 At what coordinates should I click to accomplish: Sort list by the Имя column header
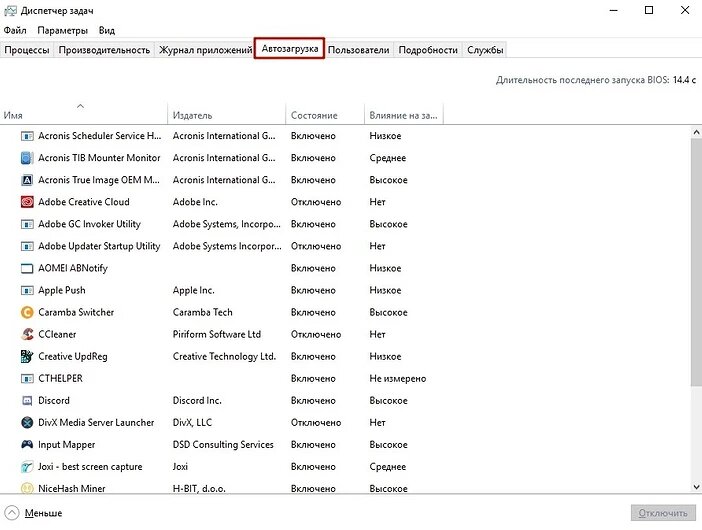84,113
